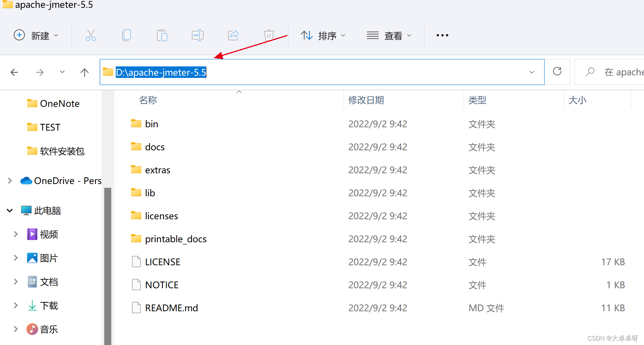644x345 pixels.
Task: Click the 1 KB size of NOTICE
Action: 615,285
